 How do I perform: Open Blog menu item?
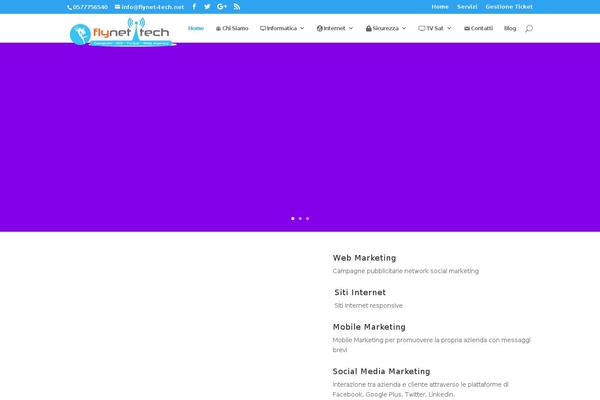510,28
